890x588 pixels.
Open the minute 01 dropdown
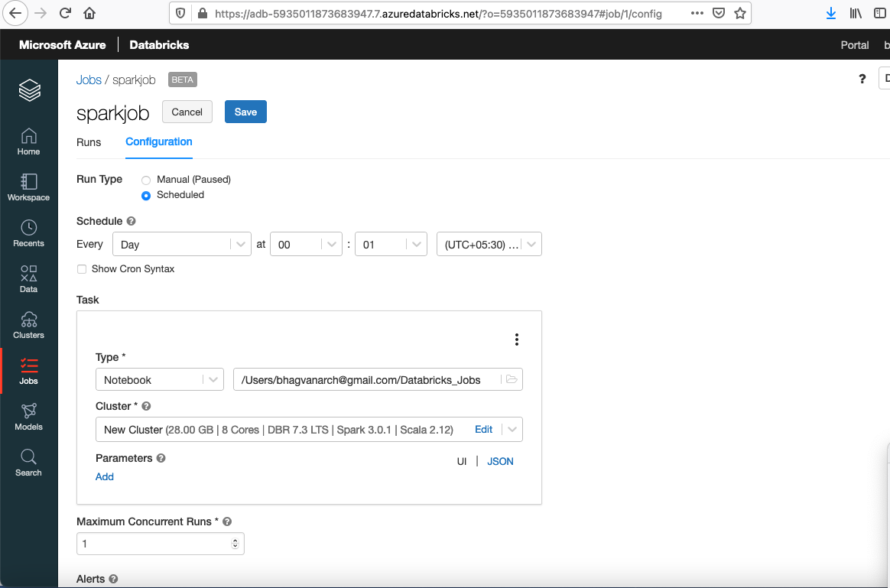pos(391,244)
